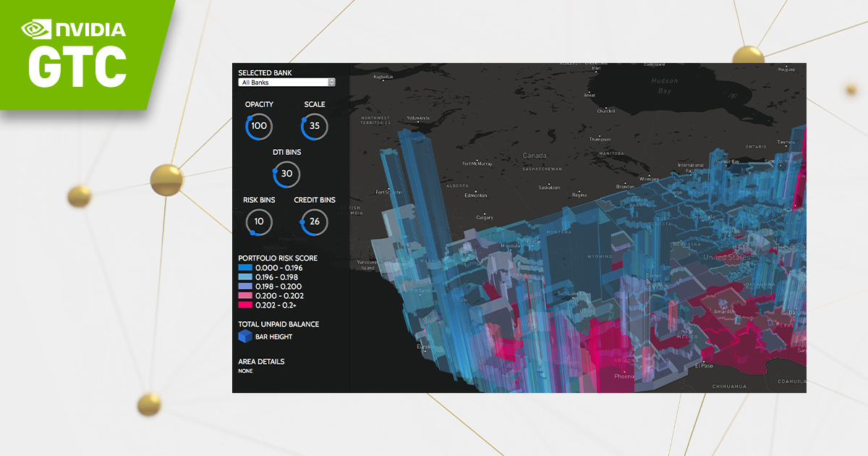Click the GTC text in the banner
868x456 pixels.
(x=77, y=67)
